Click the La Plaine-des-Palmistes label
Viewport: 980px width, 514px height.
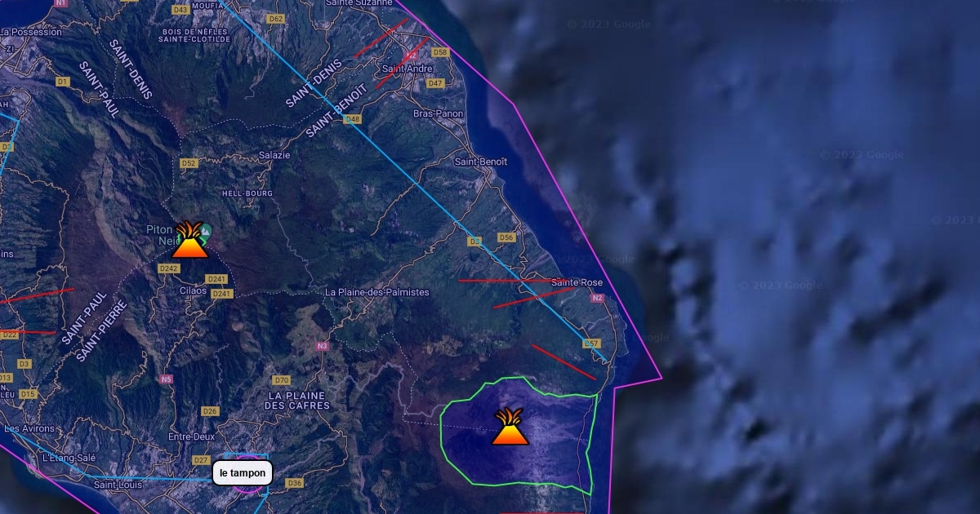(376, 292)
